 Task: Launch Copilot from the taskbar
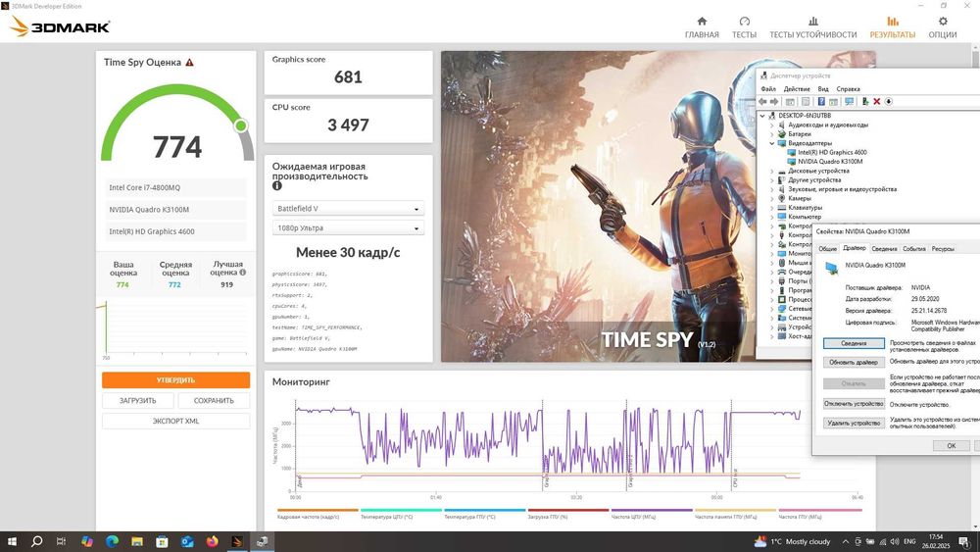coord(87,541)
